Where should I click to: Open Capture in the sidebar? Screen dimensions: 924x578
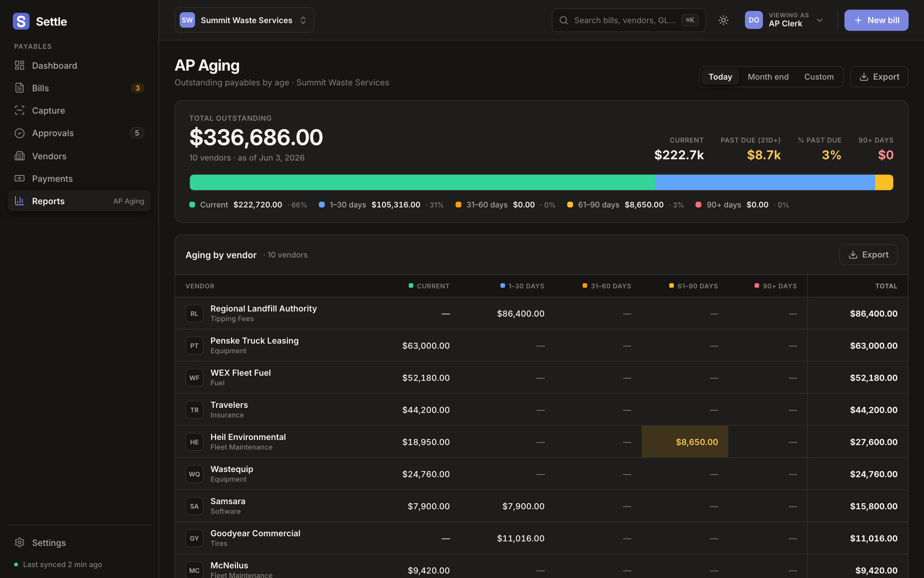point(79,110)
